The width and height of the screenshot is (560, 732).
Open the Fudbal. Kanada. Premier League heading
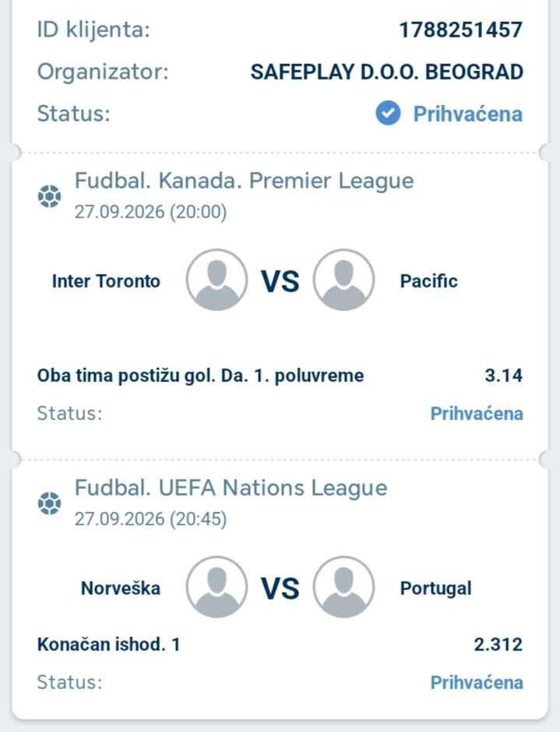(x=244, y=181)
